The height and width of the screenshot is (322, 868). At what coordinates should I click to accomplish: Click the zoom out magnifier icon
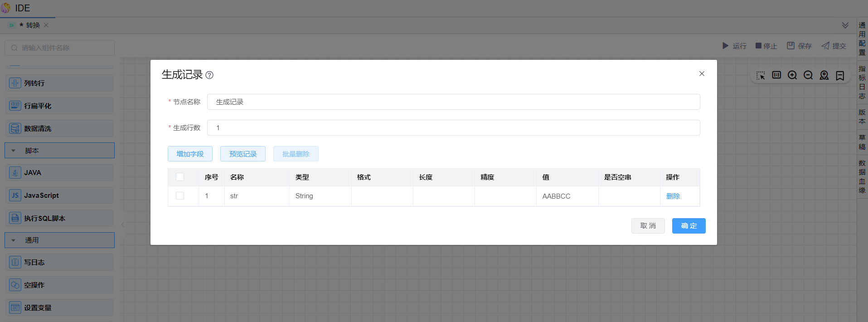(808, 75)
